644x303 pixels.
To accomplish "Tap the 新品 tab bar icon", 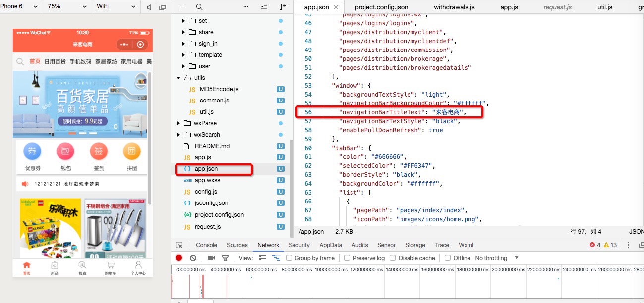I will point(55,268).
